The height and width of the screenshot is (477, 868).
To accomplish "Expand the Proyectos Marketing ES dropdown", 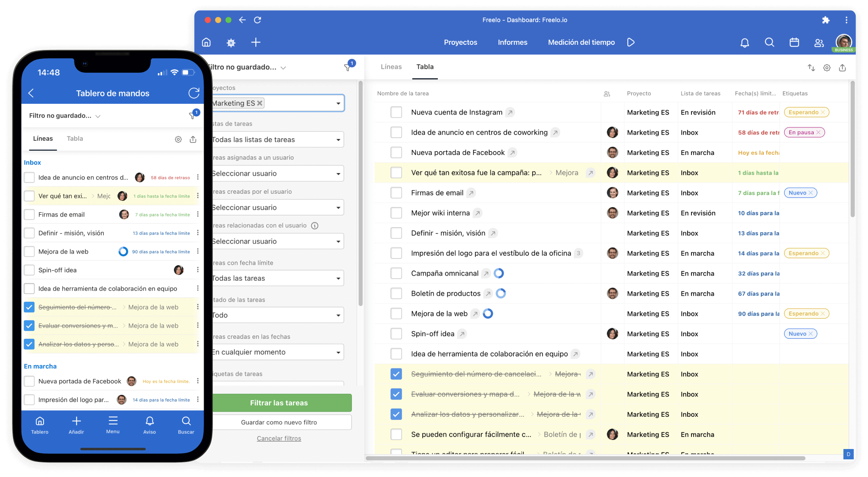I will (338, 103).
